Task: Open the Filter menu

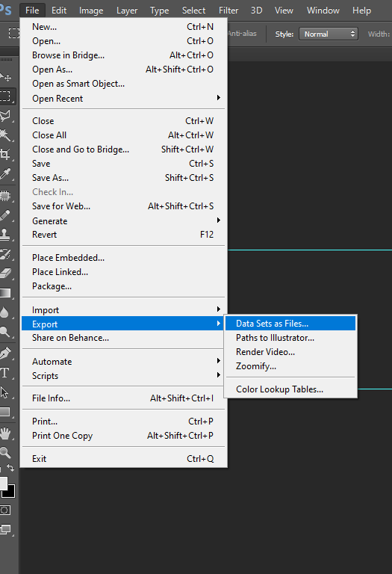Action: (228, 10)
